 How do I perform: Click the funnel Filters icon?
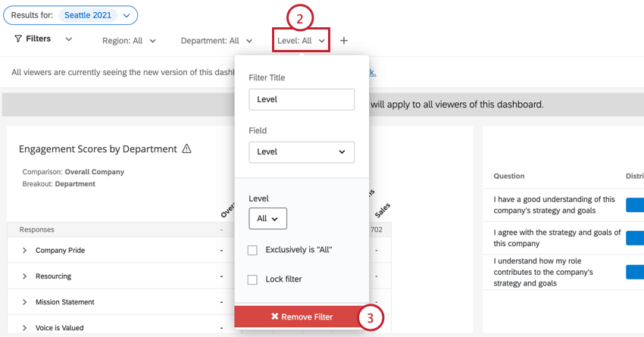click(18, 39)
